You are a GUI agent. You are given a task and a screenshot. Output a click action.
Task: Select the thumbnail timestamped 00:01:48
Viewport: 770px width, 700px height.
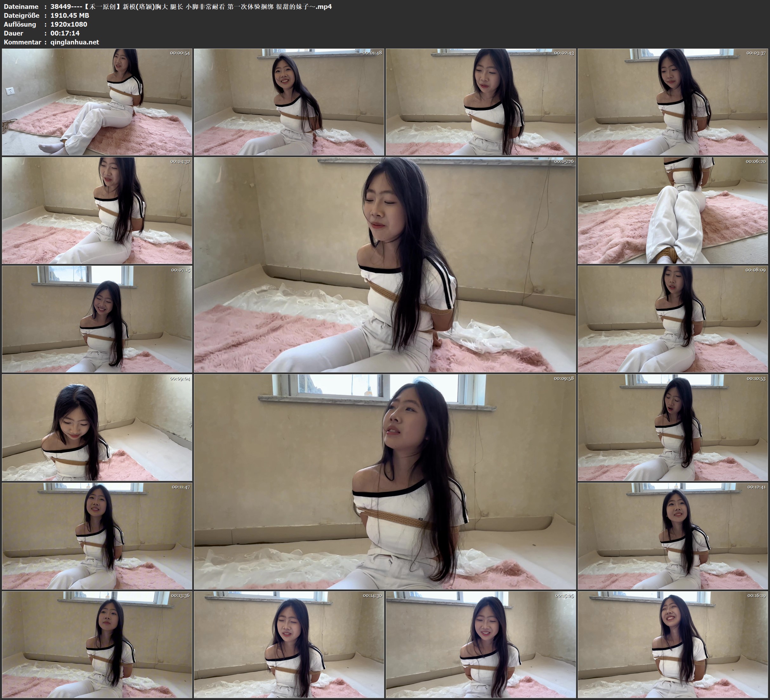[289, 102]
